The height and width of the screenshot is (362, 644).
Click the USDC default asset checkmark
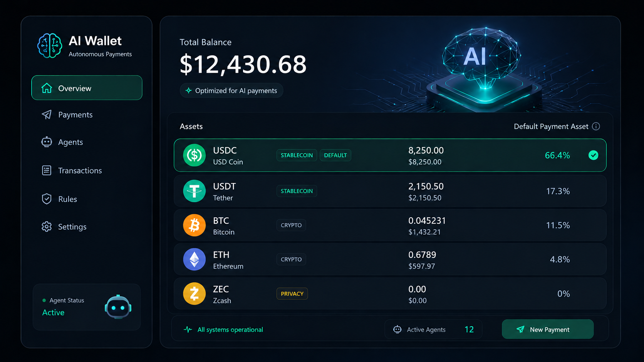point(593,155)
